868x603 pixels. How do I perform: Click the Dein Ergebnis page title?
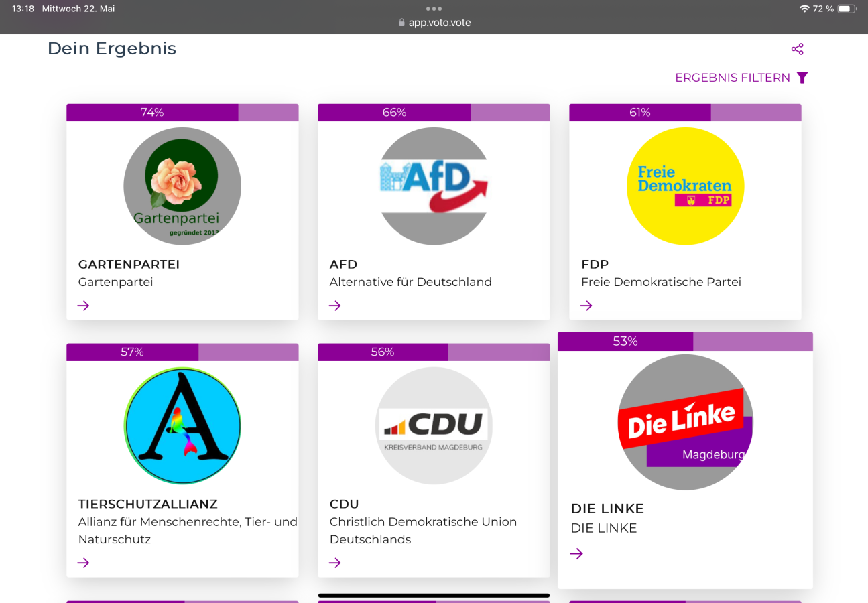point(112,48)
